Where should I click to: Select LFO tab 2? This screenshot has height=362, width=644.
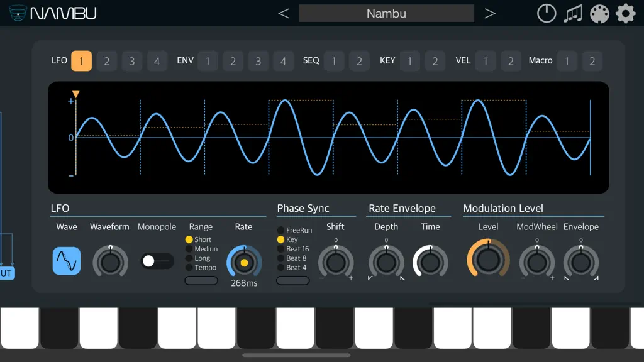coord(107,61)
